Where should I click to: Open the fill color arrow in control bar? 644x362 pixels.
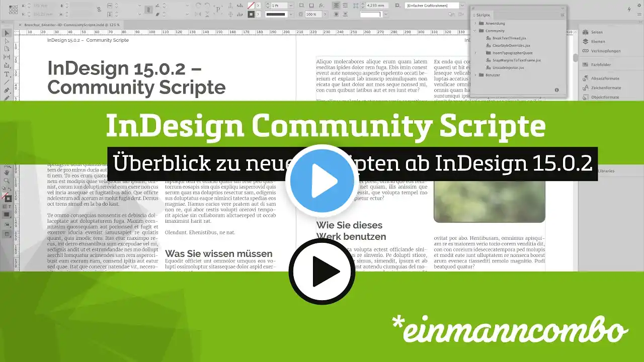coord(258,5)
